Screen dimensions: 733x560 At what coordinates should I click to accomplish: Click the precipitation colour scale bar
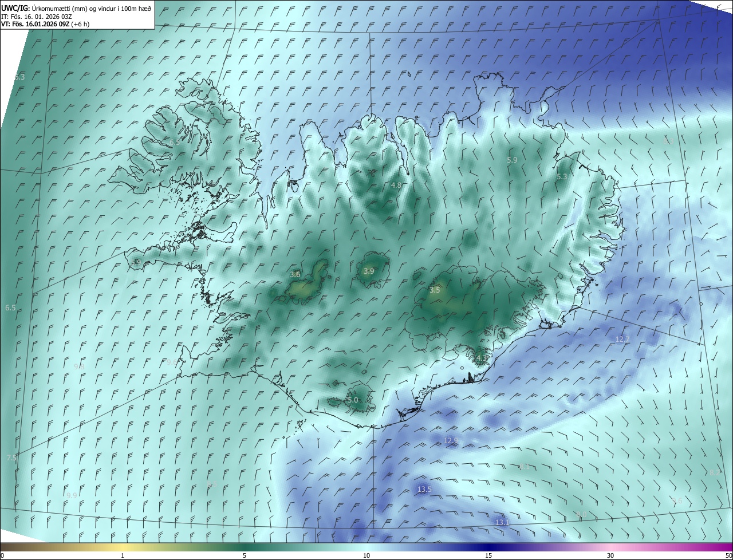click(366, 547)
